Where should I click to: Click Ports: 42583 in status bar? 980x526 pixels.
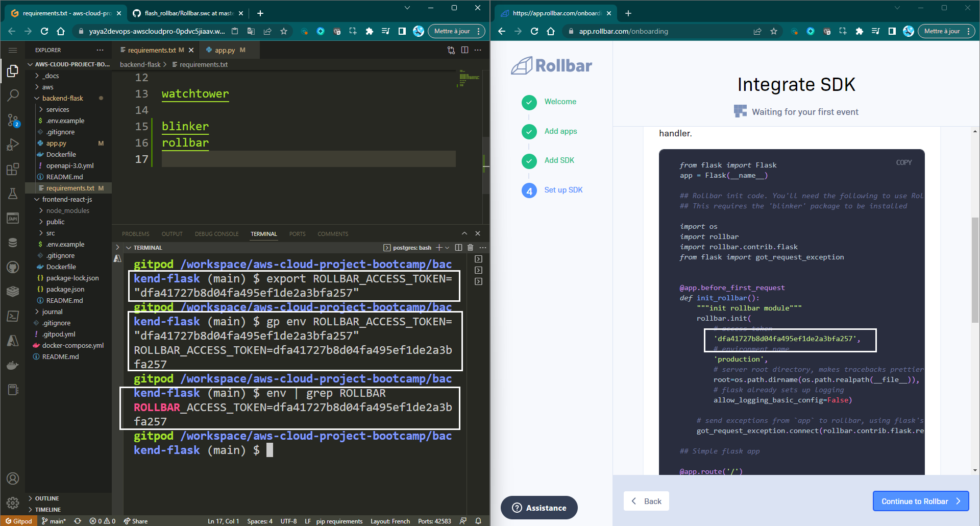click(434, 521)
